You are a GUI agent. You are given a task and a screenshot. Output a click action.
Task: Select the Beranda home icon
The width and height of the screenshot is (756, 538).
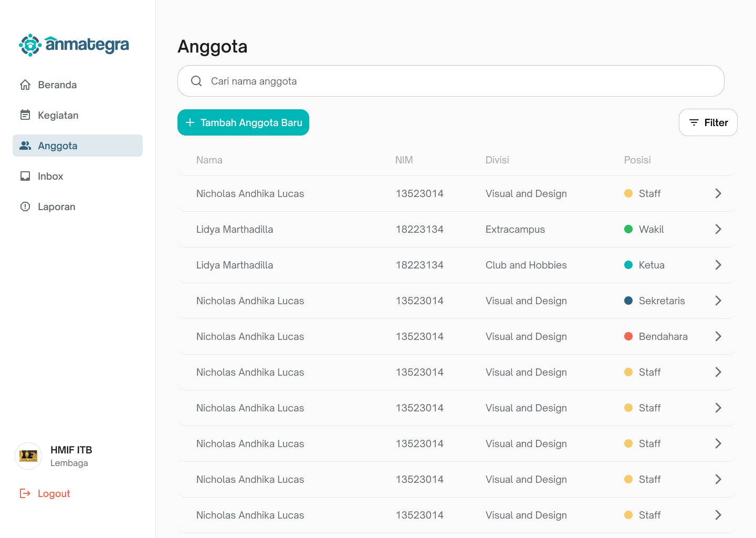click(x=25, y=84)
